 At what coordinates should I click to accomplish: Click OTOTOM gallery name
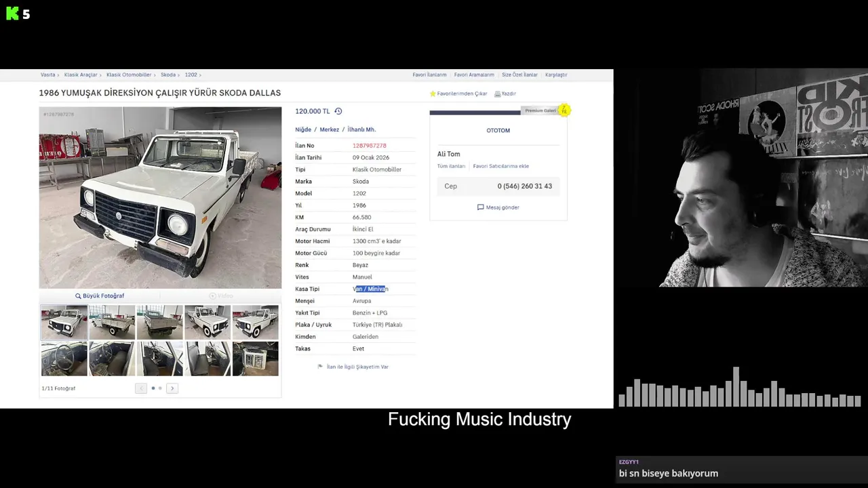coord(498,130)
